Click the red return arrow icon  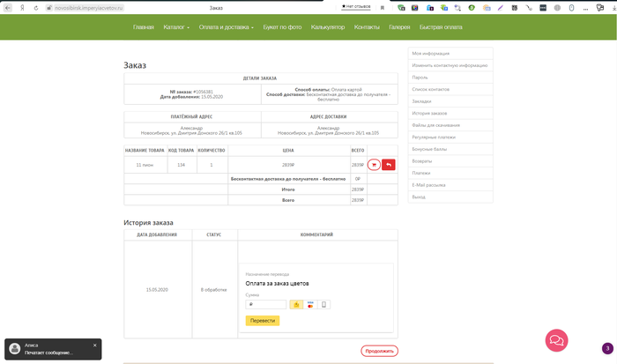click(x=389, y=165)
